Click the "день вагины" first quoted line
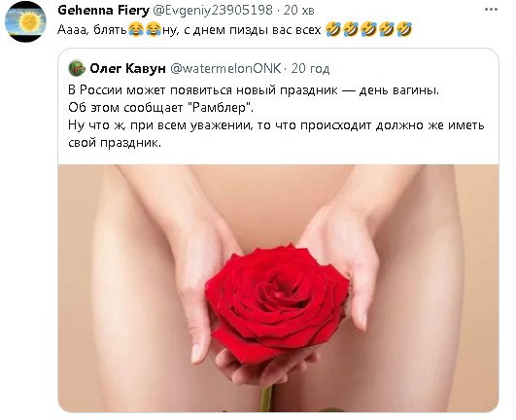Screen dimensions: 516x420 [x=254, y=89]
